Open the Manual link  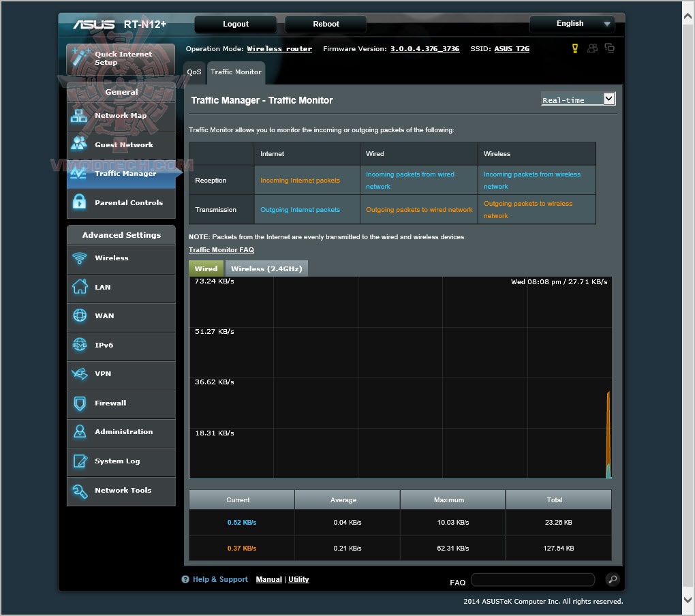point(268,579)
